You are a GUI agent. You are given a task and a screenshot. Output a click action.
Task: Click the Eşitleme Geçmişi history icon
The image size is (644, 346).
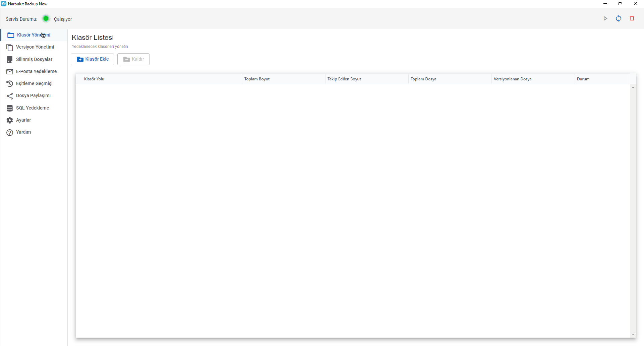10,84
